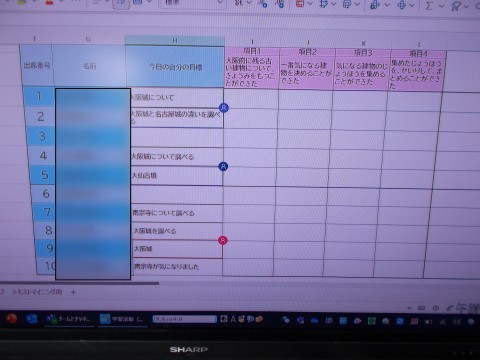Select the cell reading 大阪城について調べる

coord(177,156)
